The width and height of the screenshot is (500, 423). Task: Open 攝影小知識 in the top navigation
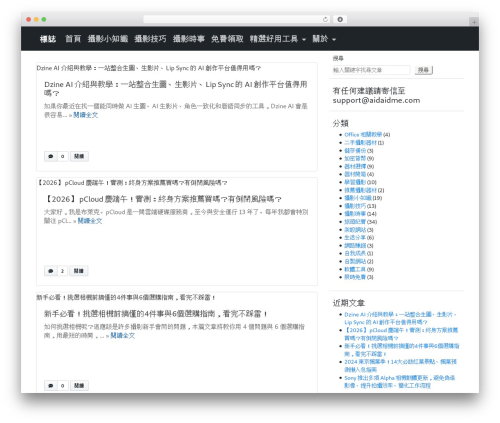click(108, 39)
